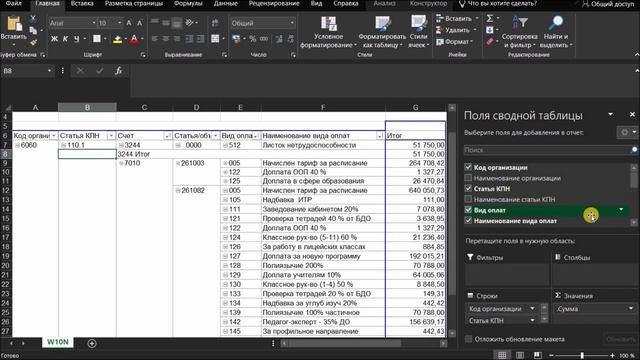Open the Код организации column filter dropdown
640x360 pixels.
pyautogui.click(x=53, y=136)
